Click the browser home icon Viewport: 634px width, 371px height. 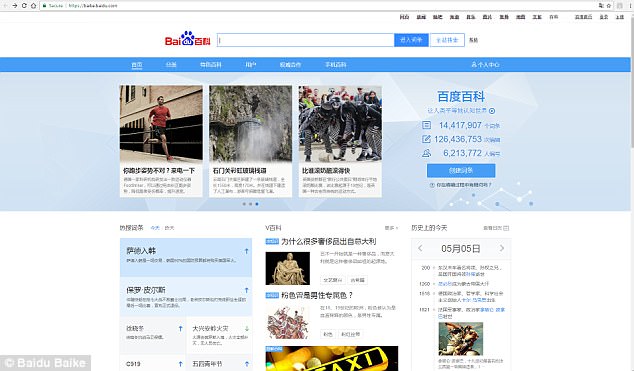pos(34,6)
